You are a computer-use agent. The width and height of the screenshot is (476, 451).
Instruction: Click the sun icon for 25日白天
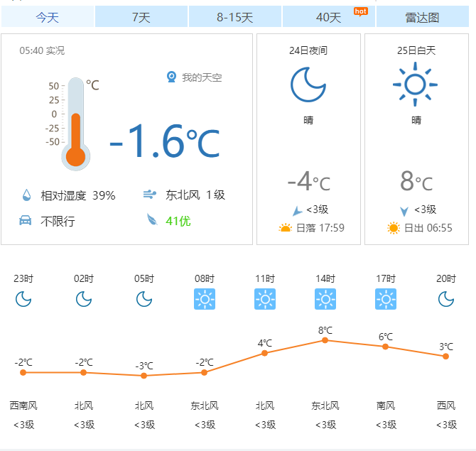(415, 85)
